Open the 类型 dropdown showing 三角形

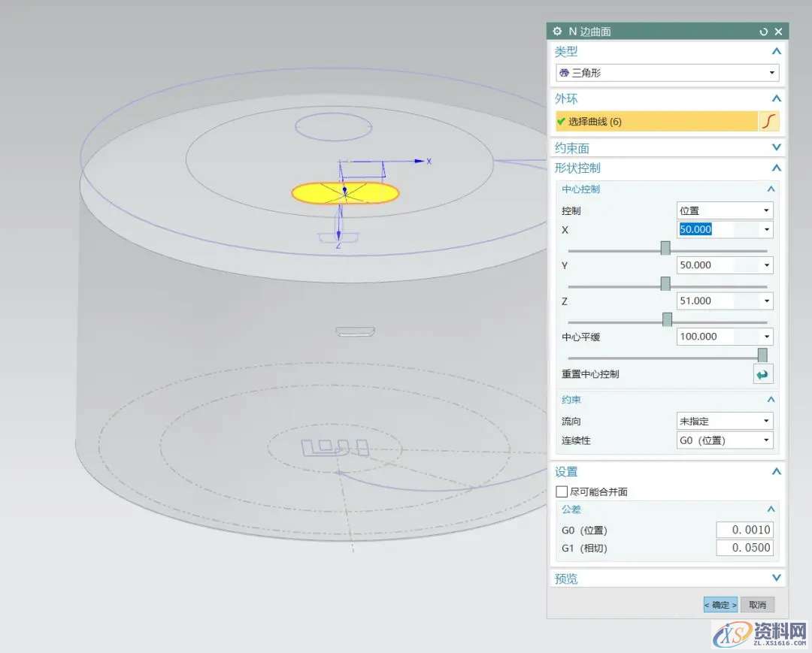tap(667, 73)
